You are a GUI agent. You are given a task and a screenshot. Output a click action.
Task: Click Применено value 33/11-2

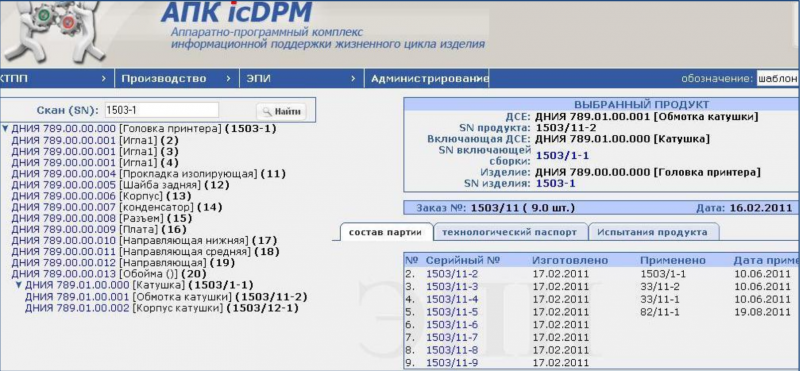pyautogui.click(x=660, y=286)
